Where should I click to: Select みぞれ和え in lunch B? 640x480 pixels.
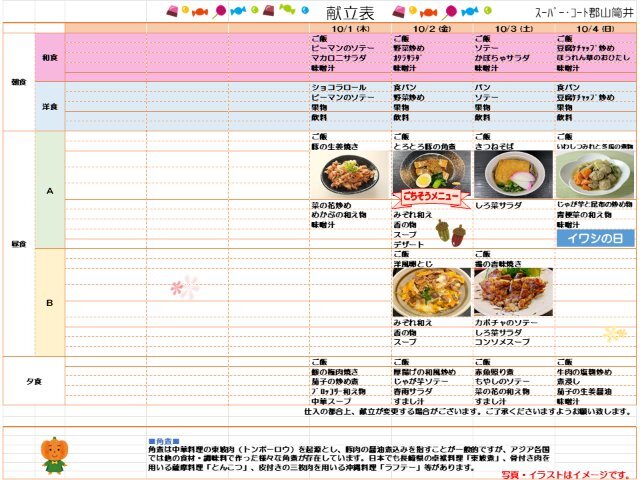(x=413, y=323)
